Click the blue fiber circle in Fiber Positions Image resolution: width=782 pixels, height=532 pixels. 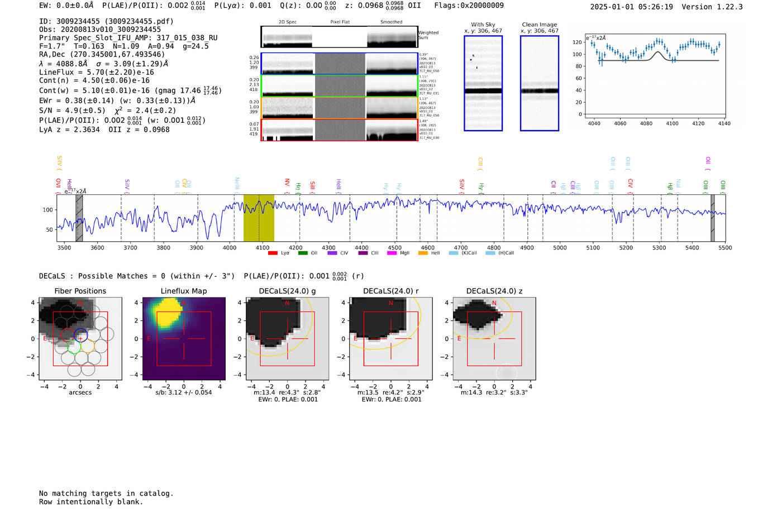[x=80, y=336]
